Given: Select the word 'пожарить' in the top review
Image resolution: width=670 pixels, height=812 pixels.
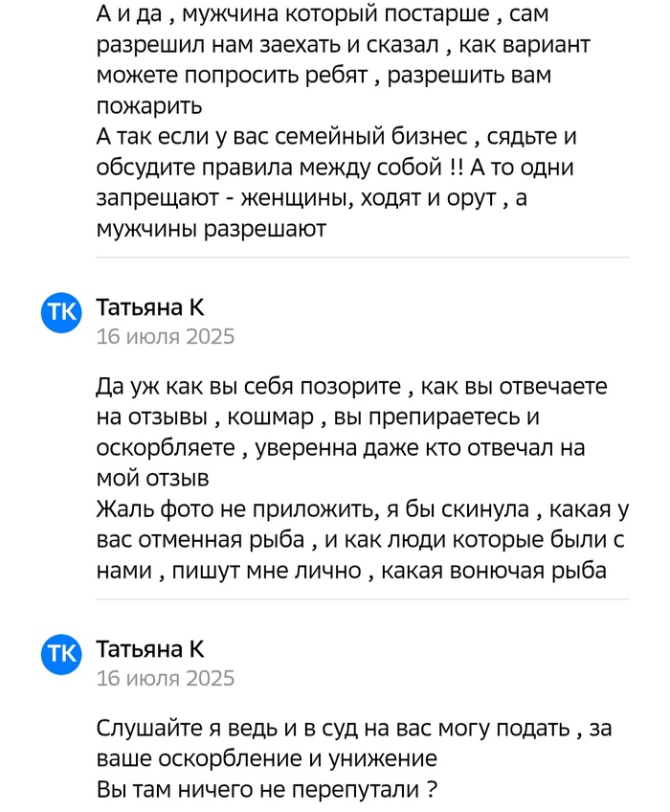Looking at the screenshot, I should pyautogui.click(x=143, y=107).
